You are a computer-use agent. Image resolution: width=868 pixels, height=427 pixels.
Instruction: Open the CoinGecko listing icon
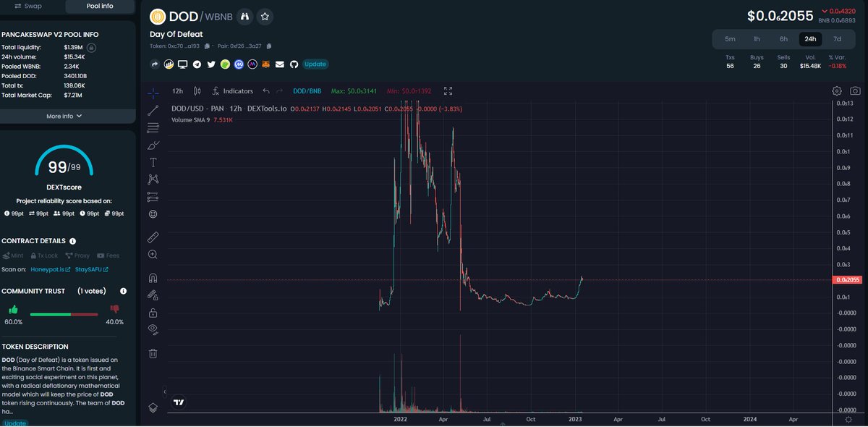click(225, 64)
